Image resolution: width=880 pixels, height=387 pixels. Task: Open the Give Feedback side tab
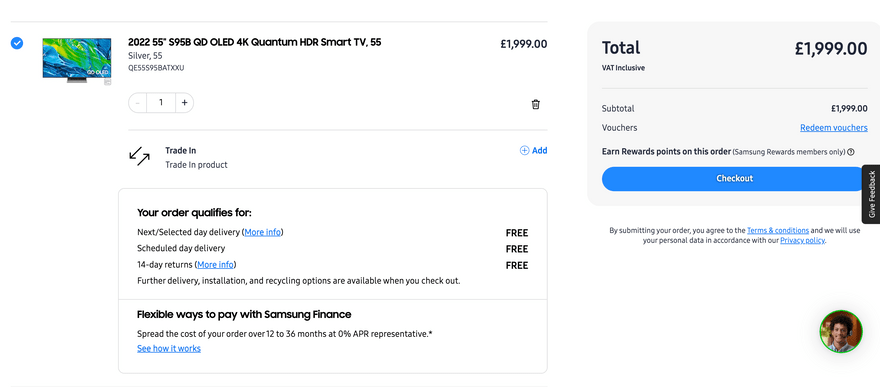[872, 194]
